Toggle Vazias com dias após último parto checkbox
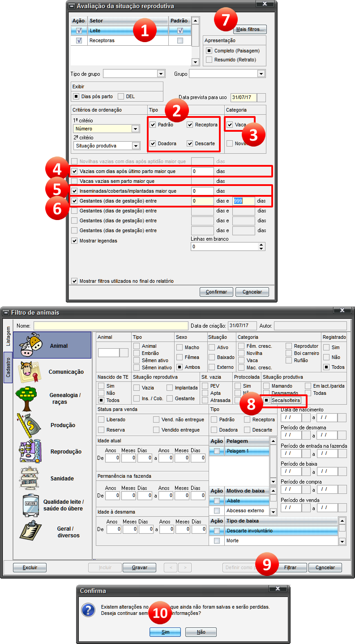355x644 pixels. point(75,171)
